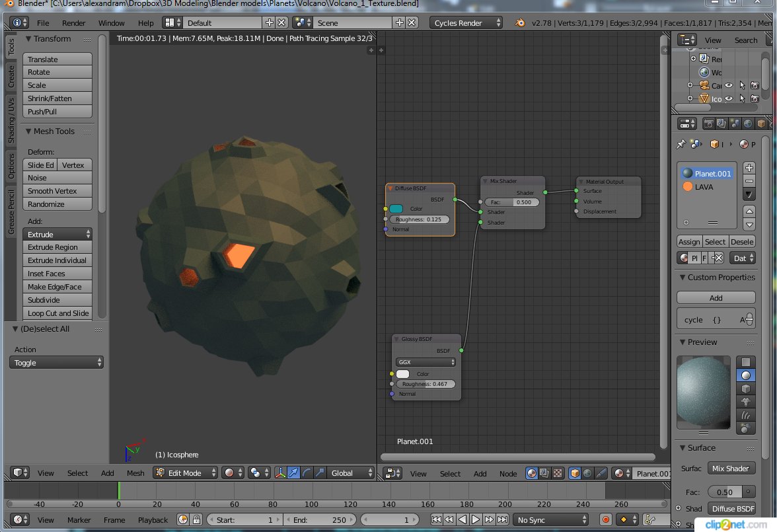777x532 pixels.
Task: Jump to last frame playback button
Action: [x=502, y=519]
